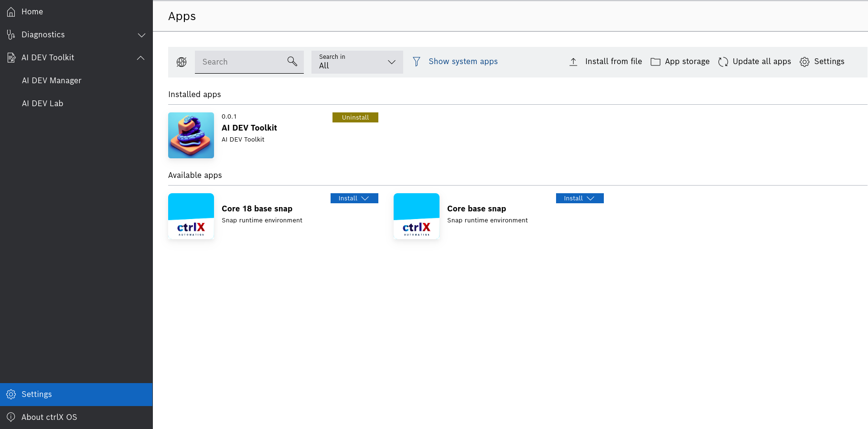Open the Core base snap thumbnail
The image size is (868, 429).
[x=417, y=216]
